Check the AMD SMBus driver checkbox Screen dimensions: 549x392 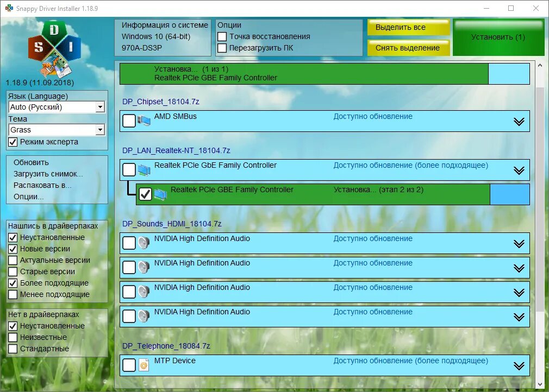pos(129,121)
